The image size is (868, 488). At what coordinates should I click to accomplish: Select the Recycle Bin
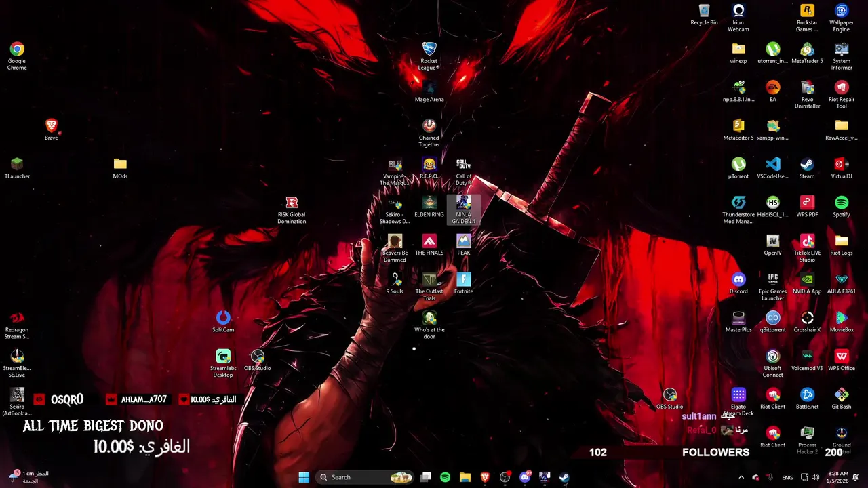tap(704, 14)
